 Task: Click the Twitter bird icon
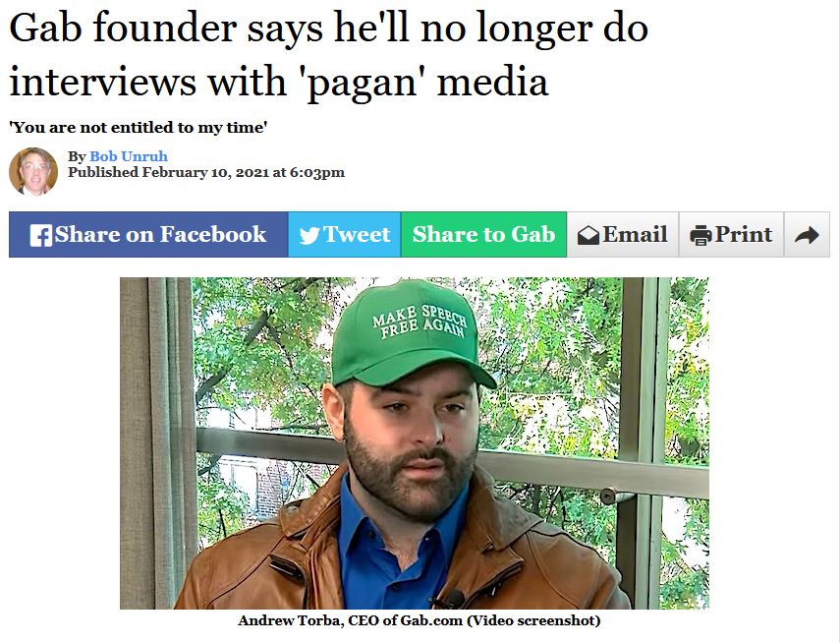click(x=309, y=235)
